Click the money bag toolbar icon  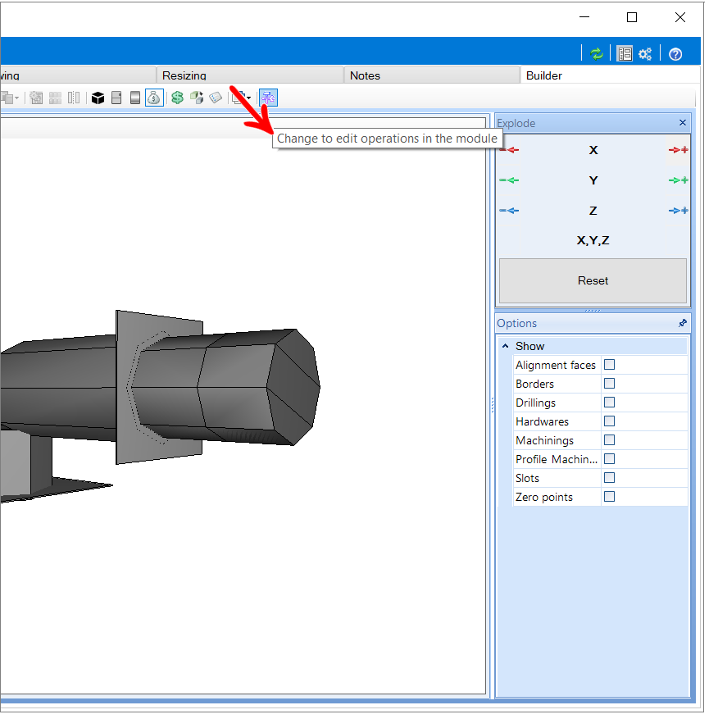(154, 98)
